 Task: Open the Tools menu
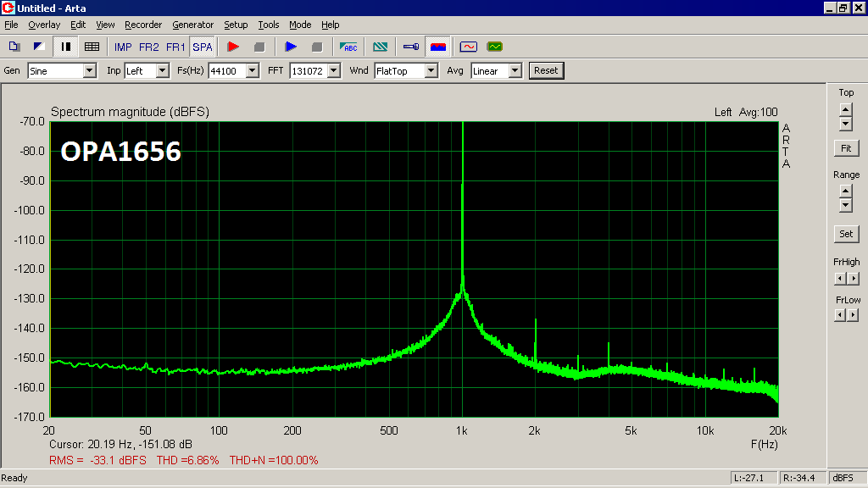(x=269, y=25)
